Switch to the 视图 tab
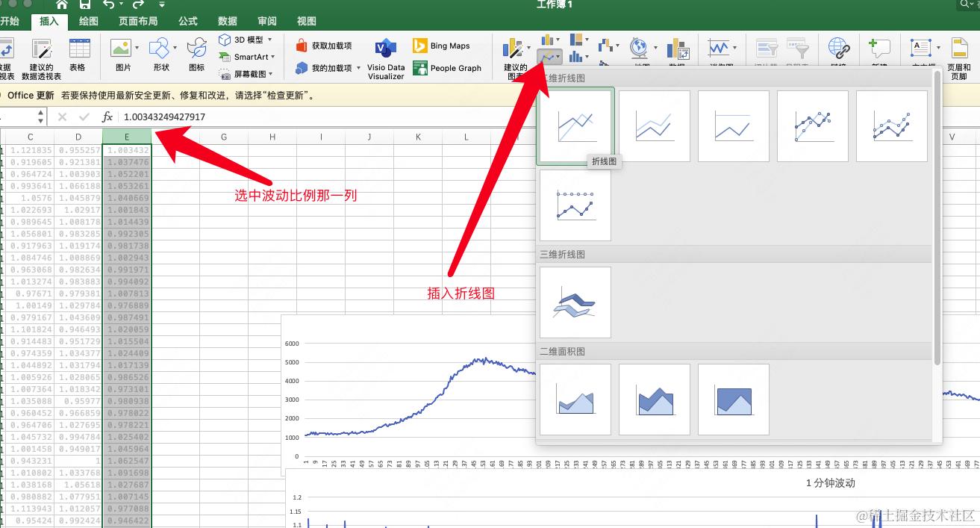The image size is (980, 528). 307,22
